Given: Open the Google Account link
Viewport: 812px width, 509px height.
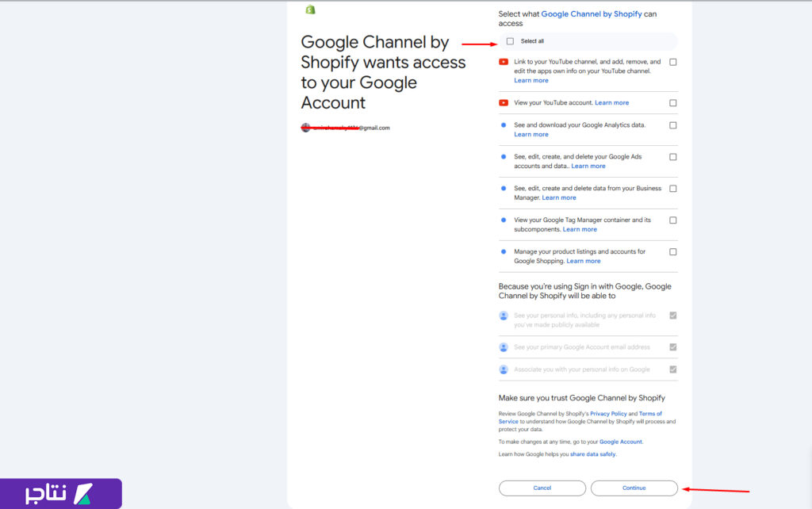Looking at the screenshot, I should click(x=620, y=442).
